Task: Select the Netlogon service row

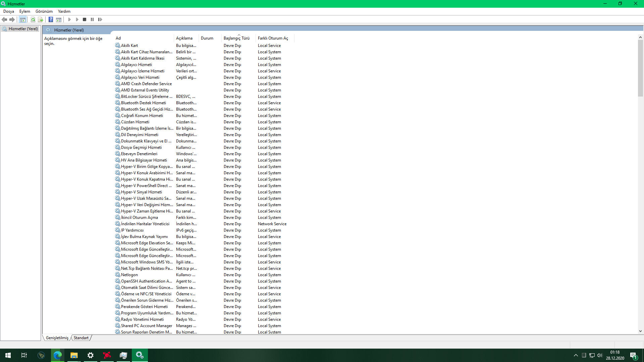Action: (x=129, y=275)
